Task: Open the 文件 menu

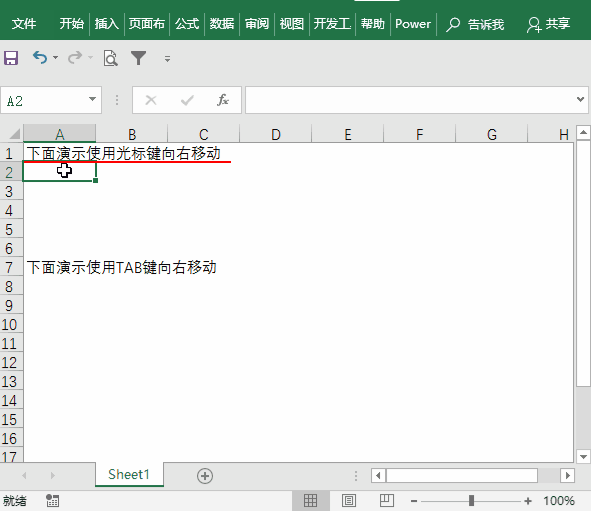Action: 24,24
